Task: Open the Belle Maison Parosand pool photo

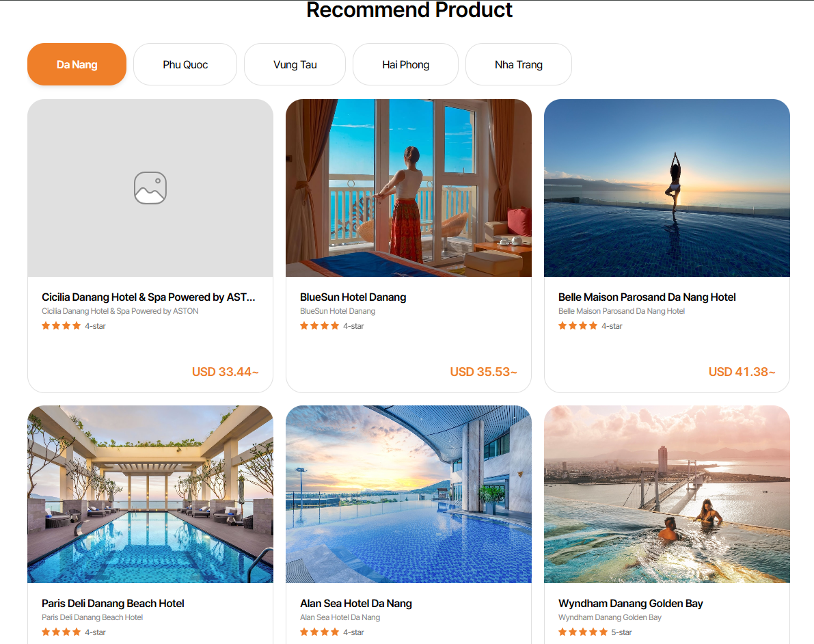Action: click(x=667, y=188)
